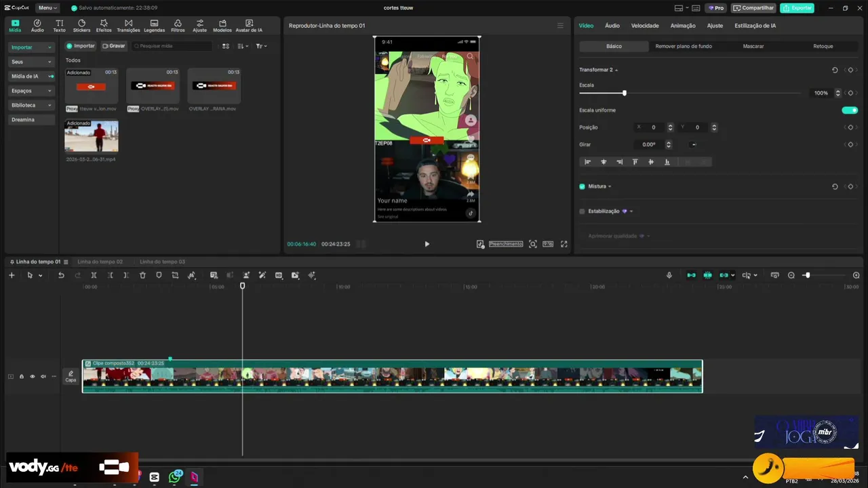The width and height of the screenshot is (868, 488).
Task: Open the Mídia panel icon
Action: pyautogui.click(x=15, y=26)
